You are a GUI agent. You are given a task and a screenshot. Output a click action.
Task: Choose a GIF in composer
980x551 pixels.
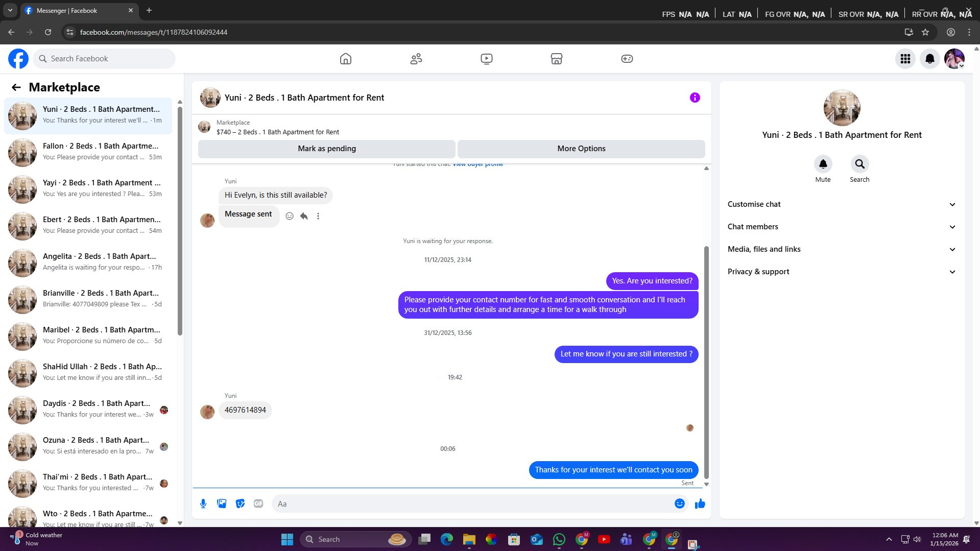[x=258, y=504]
